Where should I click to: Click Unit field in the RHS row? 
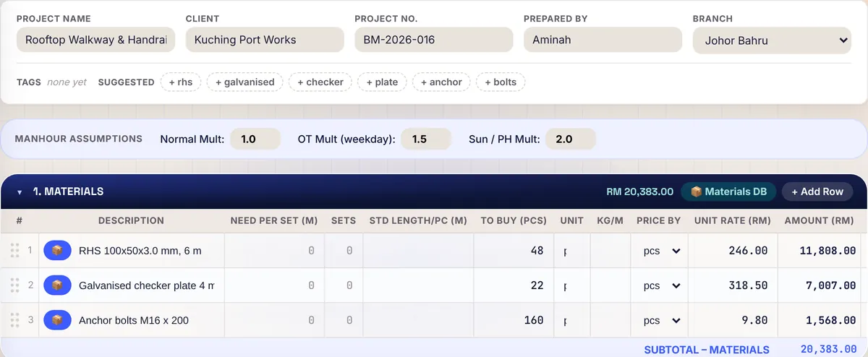(571, 251)
